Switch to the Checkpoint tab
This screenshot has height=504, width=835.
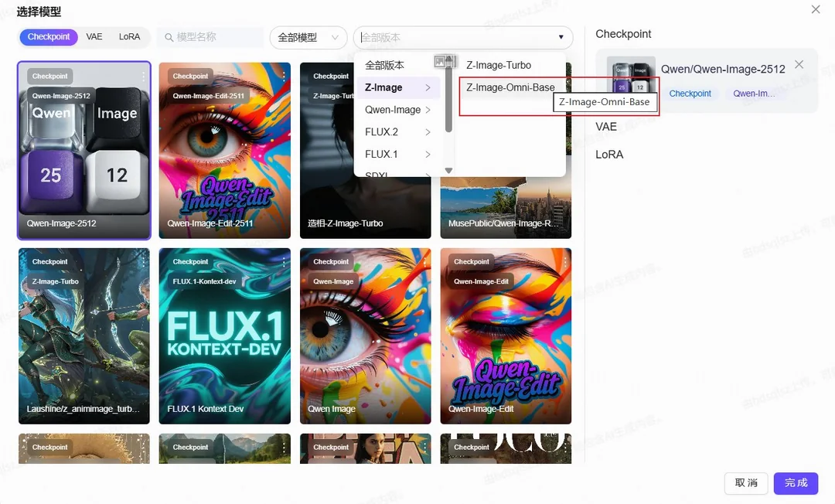[x=49, y=37]
